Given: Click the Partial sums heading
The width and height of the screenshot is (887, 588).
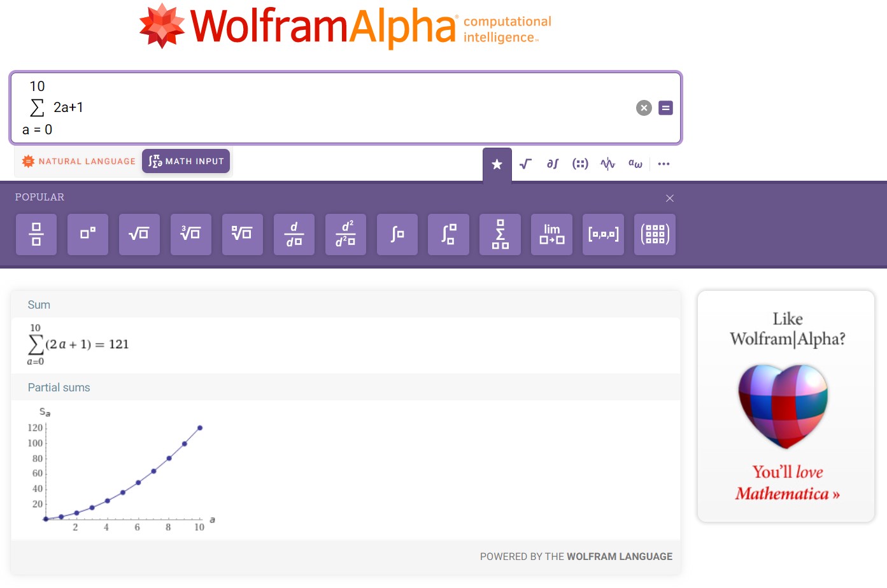Looking at the screenshot, I should click(x=59, y=388).
